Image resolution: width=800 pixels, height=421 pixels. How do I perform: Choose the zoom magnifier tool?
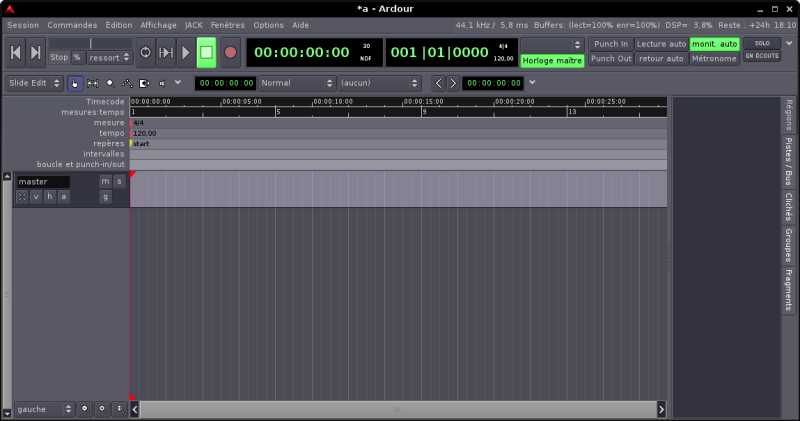(110, 83)
